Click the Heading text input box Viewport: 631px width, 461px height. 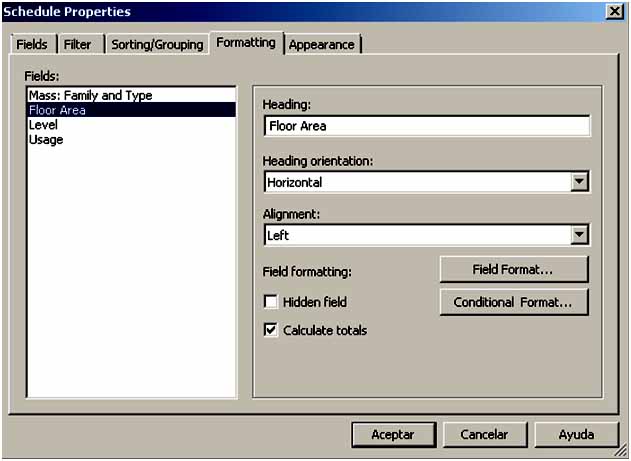tap(426, 126)
